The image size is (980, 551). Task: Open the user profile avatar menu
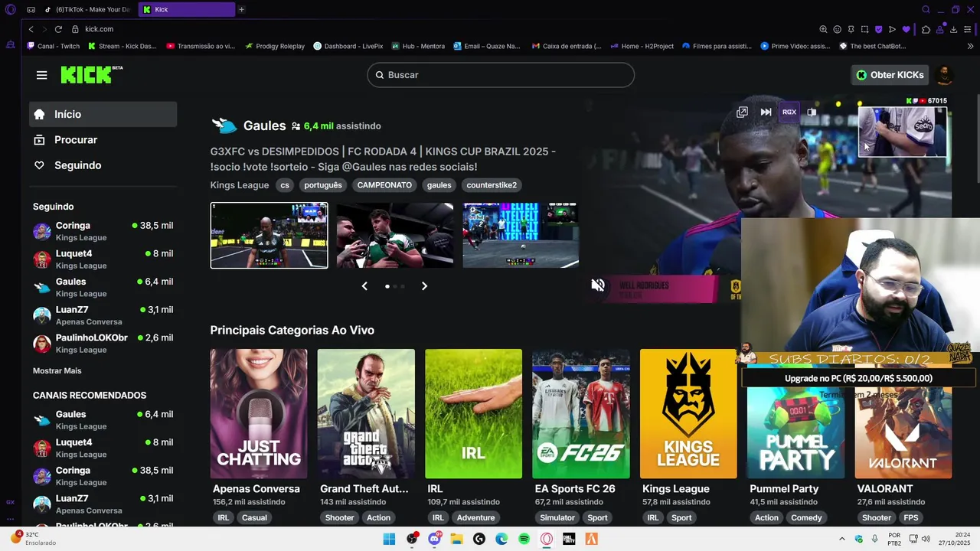[x=944, y=75]
